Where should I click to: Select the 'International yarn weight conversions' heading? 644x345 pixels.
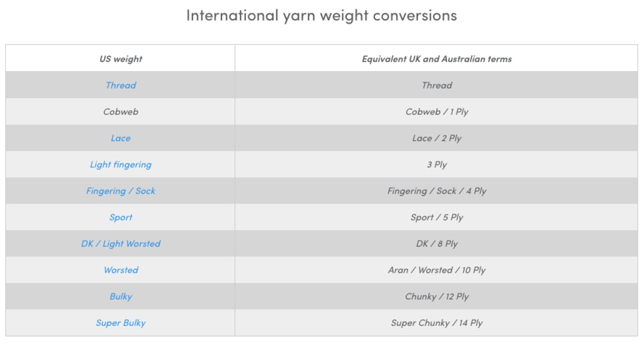point(321,15)
